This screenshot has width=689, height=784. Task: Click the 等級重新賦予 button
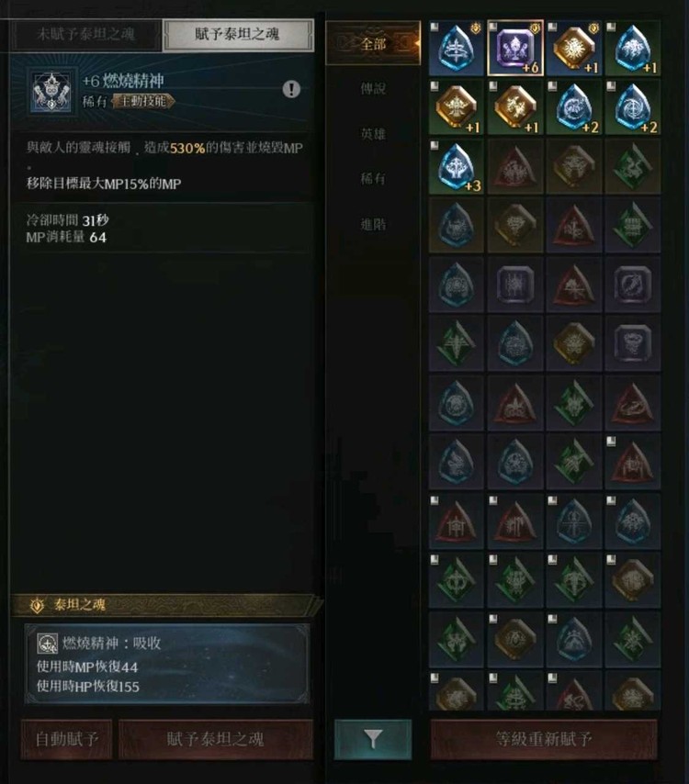(544, 739)
